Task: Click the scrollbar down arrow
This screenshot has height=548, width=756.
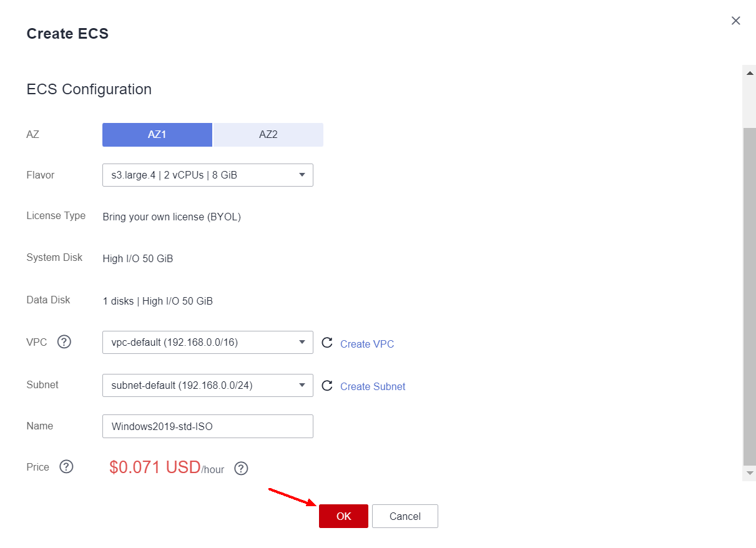Action: click(750, 474)
